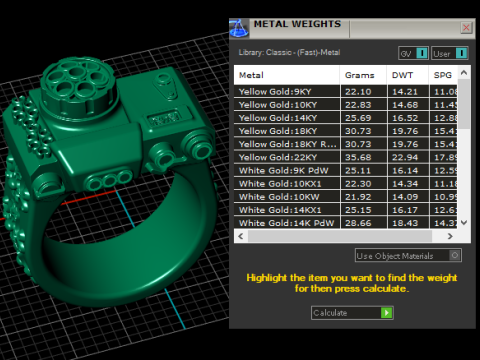Select the Yellow Gold:14KY row
480x360 pixels.
pyautogui.click(x=346, y=118)
